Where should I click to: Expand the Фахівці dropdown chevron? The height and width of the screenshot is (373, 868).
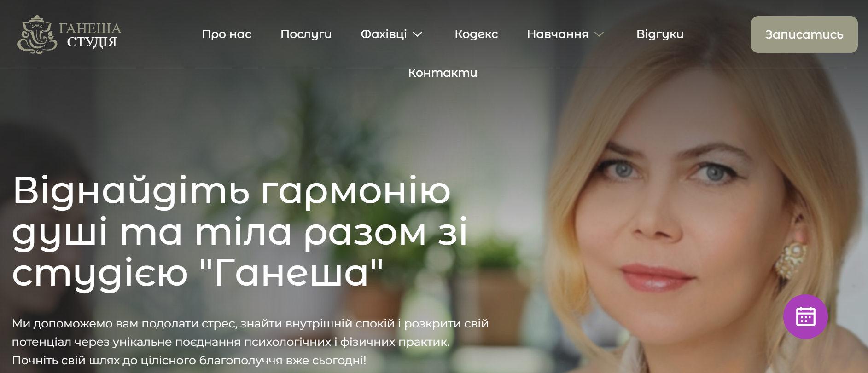tap(418, 34)
